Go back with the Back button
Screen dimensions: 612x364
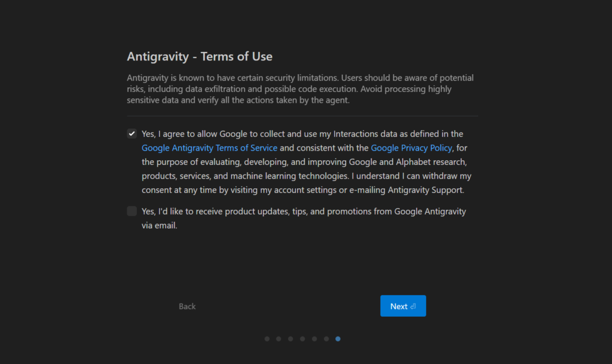tap(187, 306)
